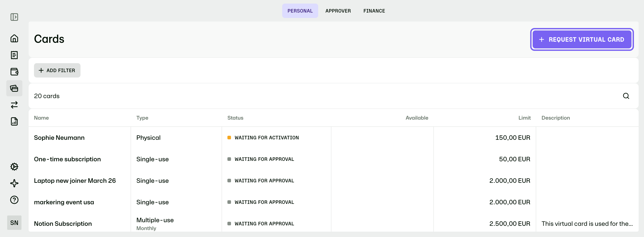Switch to the Approver tab

tap(338, 11)
